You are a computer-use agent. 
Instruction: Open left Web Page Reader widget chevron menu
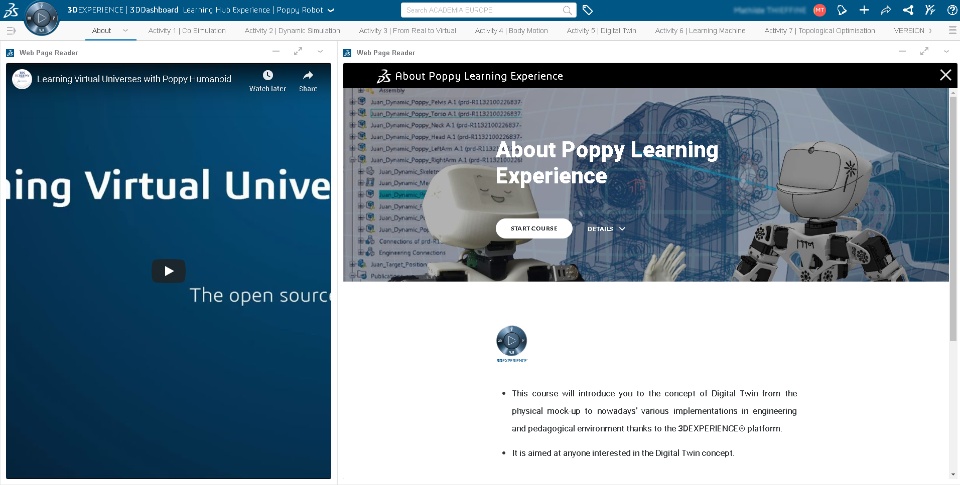click(x=320, y=52)
